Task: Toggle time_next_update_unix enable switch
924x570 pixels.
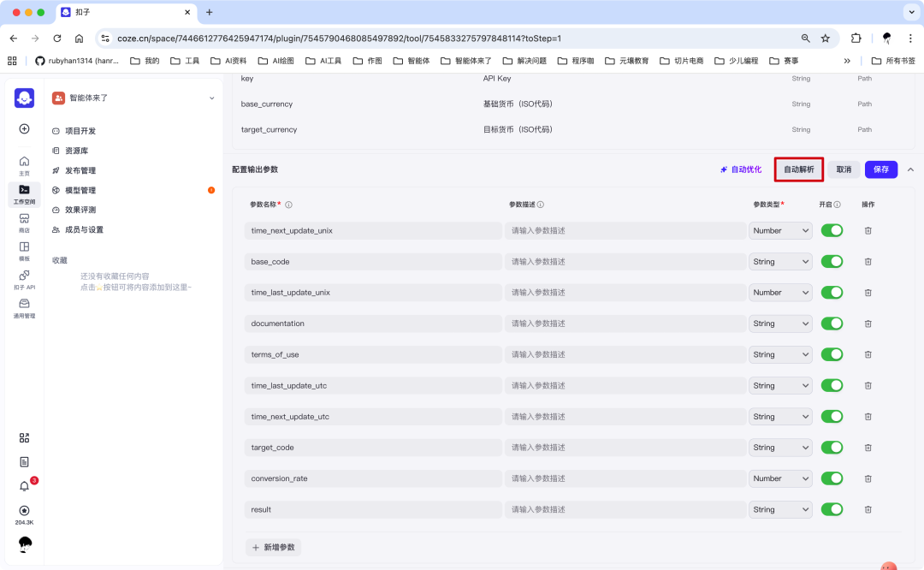Action: coord(832,230)
